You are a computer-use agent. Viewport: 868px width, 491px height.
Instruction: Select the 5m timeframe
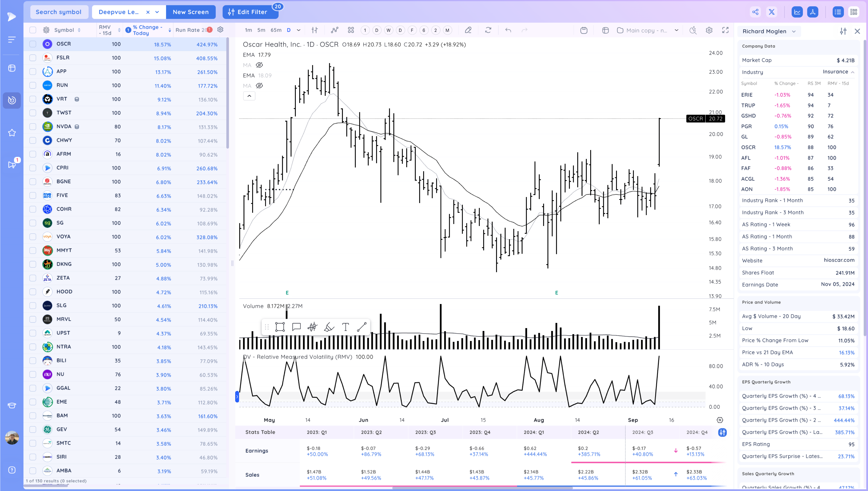tap(261, 30)
